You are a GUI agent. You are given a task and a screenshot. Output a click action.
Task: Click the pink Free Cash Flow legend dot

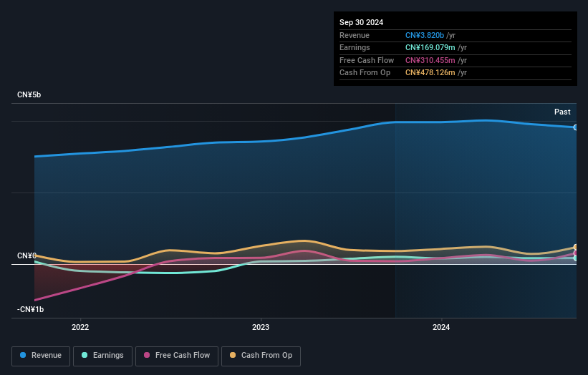tap(147, 355)
